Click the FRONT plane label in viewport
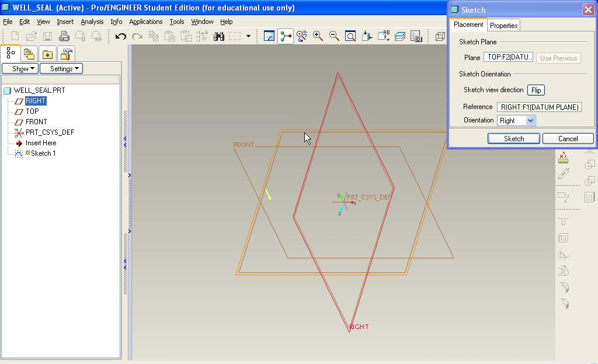This screenshot has height=364, width=598. [244, 145]
